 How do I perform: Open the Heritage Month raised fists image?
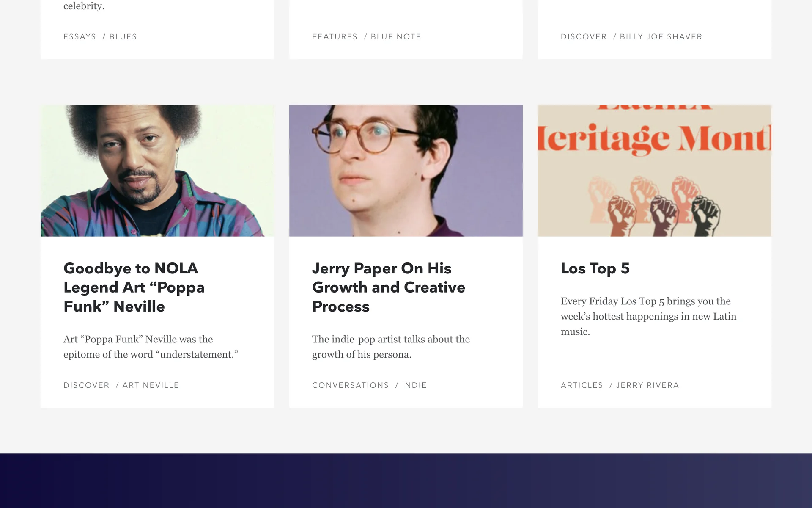point(655,171)
